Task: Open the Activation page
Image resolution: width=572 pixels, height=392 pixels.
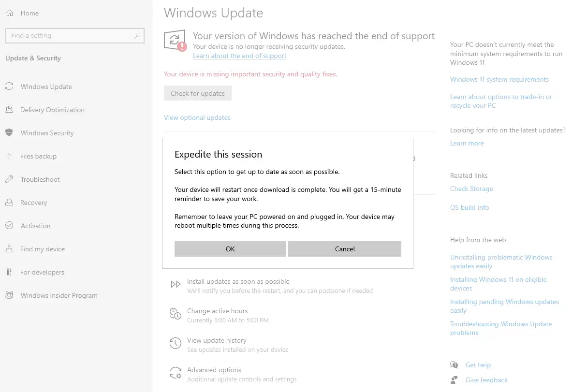Action: point(35,226)
